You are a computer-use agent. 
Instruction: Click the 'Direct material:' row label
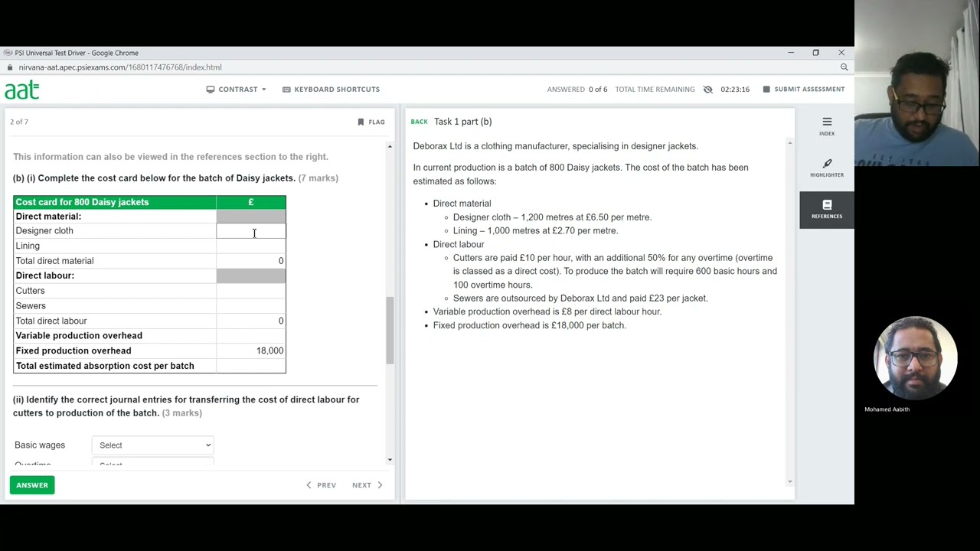(x=48, y=217)
